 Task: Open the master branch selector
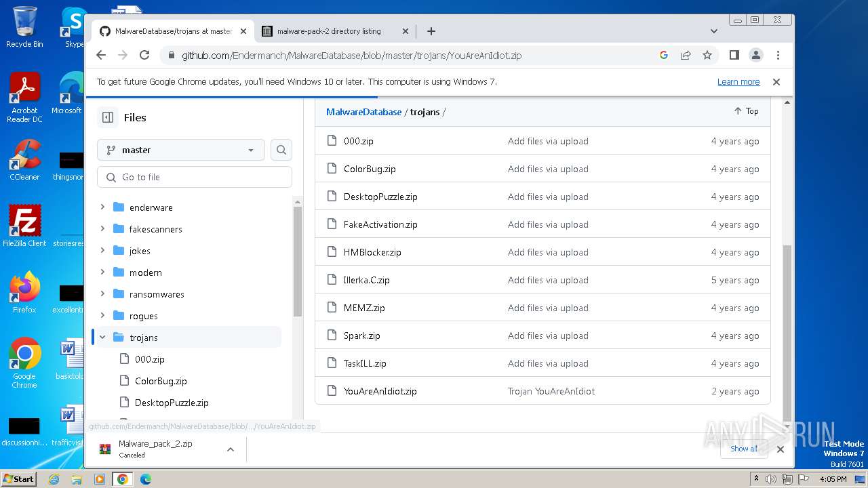181,150
